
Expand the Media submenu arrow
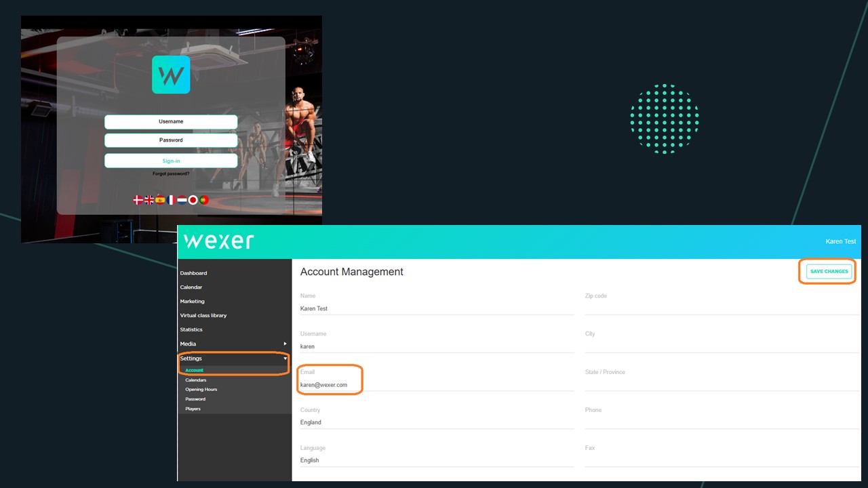285,344
